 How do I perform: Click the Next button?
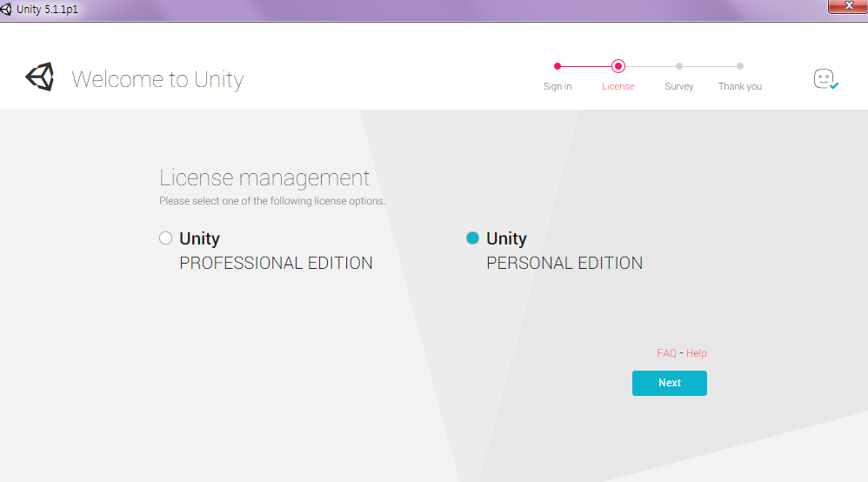pos(670,383)
